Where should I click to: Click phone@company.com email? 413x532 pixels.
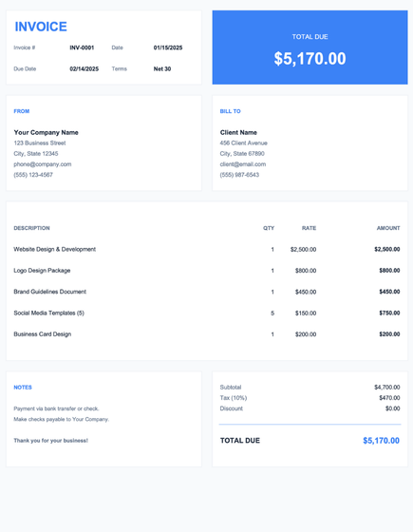[x=43, y=164]
